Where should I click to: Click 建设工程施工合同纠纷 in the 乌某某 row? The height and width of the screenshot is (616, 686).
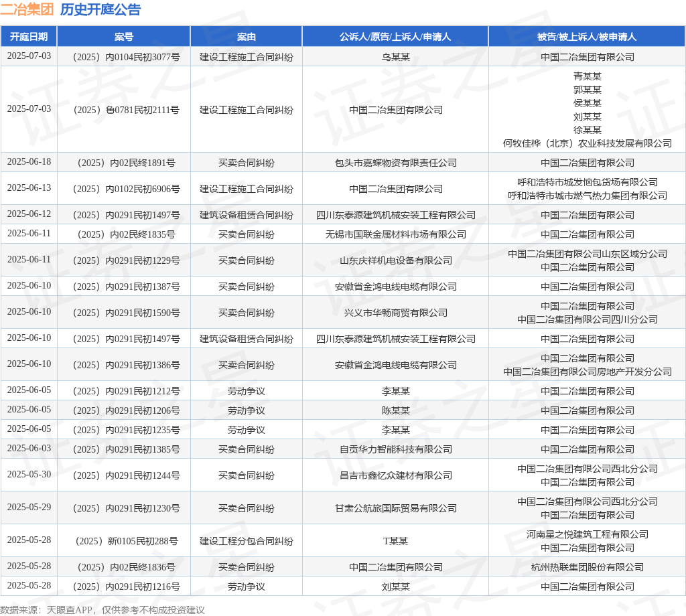point(247,58)
